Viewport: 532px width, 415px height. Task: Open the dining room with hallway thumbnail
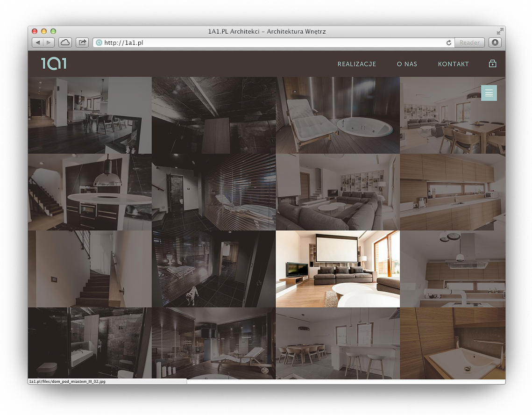[90, 115]
